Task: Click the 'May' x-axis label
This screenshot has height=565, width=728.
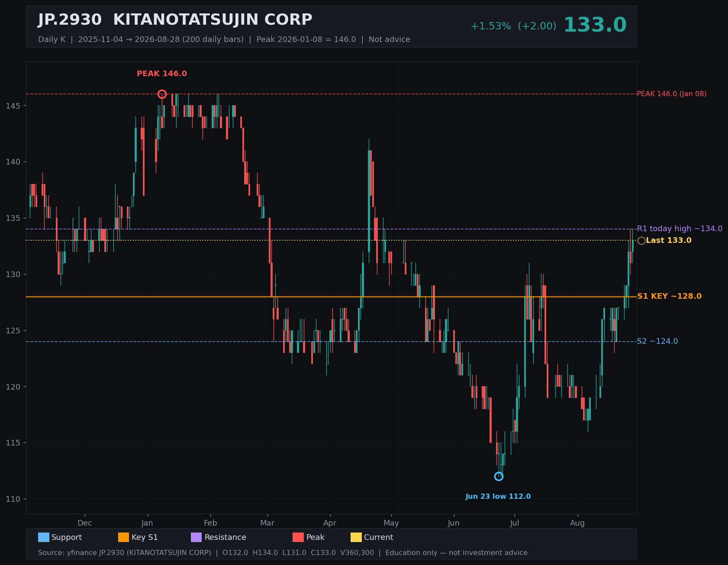Action: (x=391, y=523)
